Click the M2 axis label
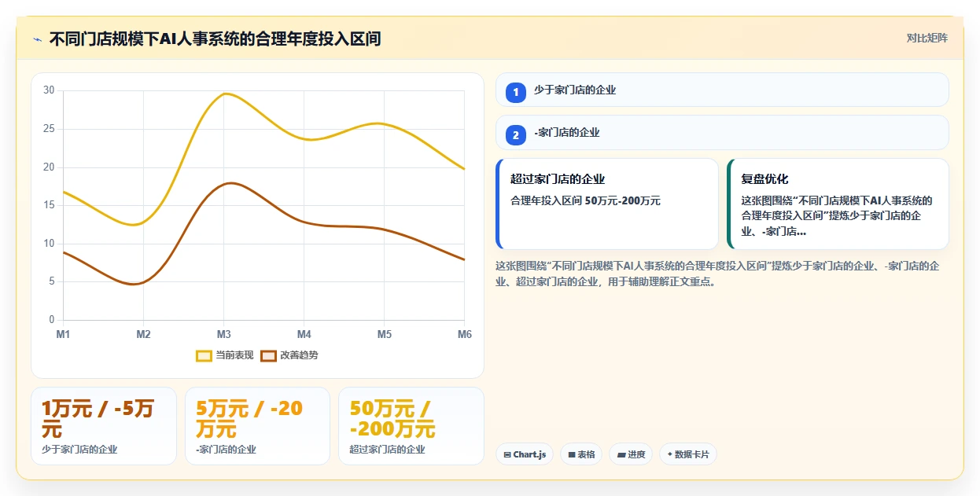This screenshot has height=496, width=980. (143, 334)
